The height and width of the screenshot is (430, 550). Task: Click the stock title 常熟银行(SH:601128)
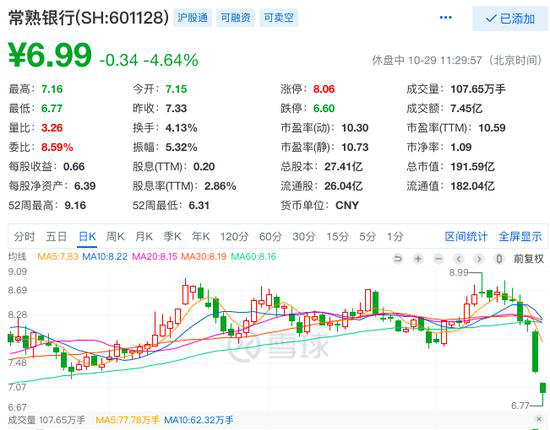click(x=88, y=18)
